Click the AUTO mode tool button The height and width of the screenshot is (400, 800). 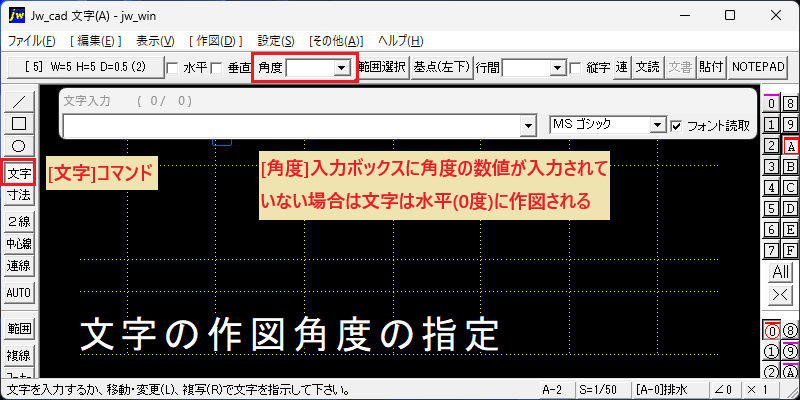[19, 293]
